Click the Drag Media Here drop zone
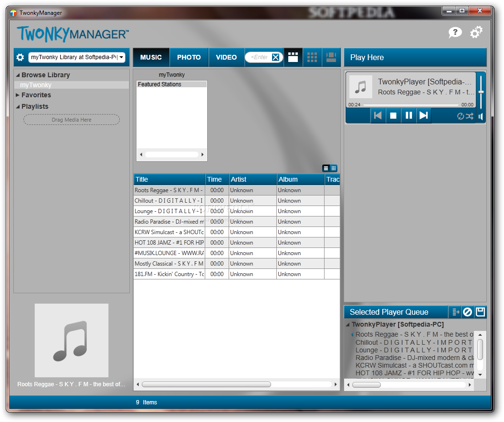The width and height of the screenshot is (504, 422). [72, 120]
